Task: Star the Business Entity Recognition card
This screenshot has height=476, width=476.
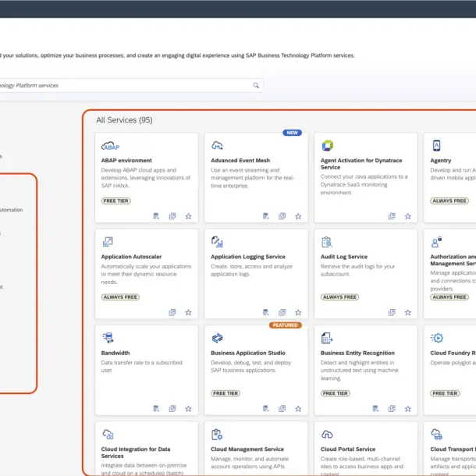Action: pos(408,409)
